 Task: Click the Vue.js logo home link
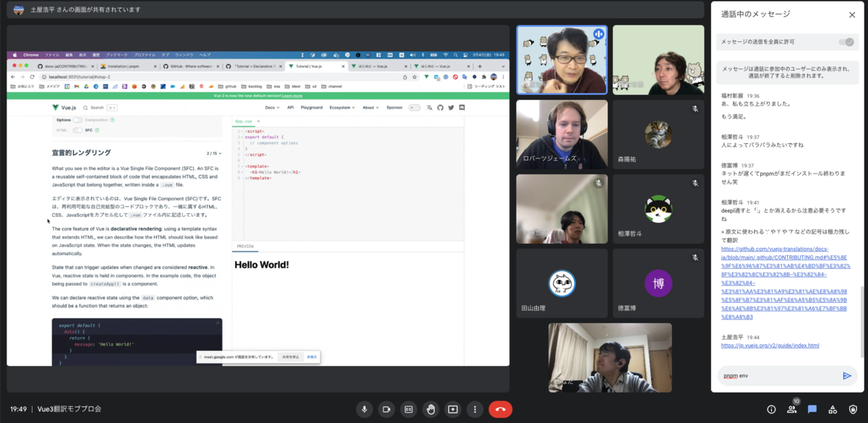tap(64, 108)
